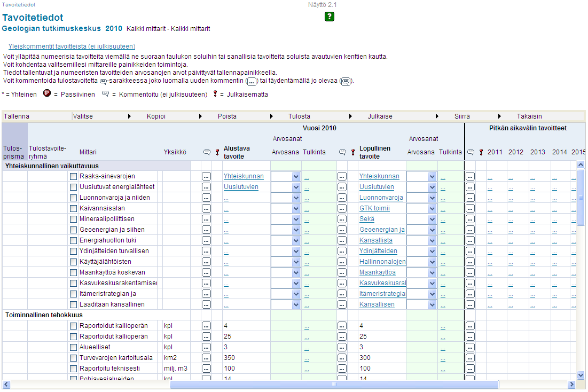The width and height of the screenshot is (588, 392).
Task: Select the Kaivannaisalan row checkbox
Action: [74, 208]
